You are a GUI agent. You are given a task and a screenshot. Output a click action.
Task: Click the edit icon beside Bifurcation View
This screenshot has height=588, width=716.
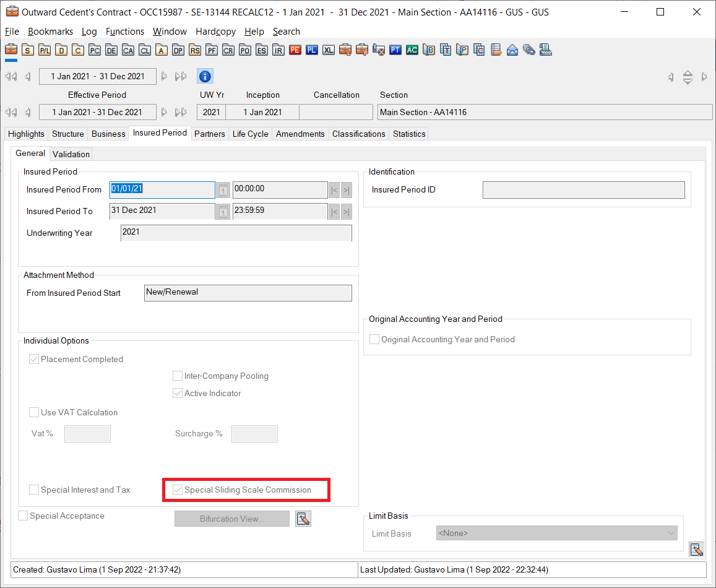coord(303,519)
